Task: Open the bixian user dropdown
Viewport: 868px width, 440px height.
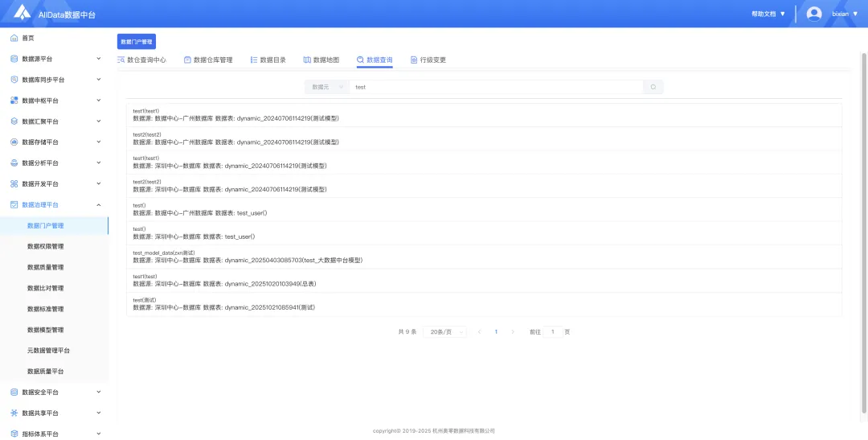Action: click(845, 14)
